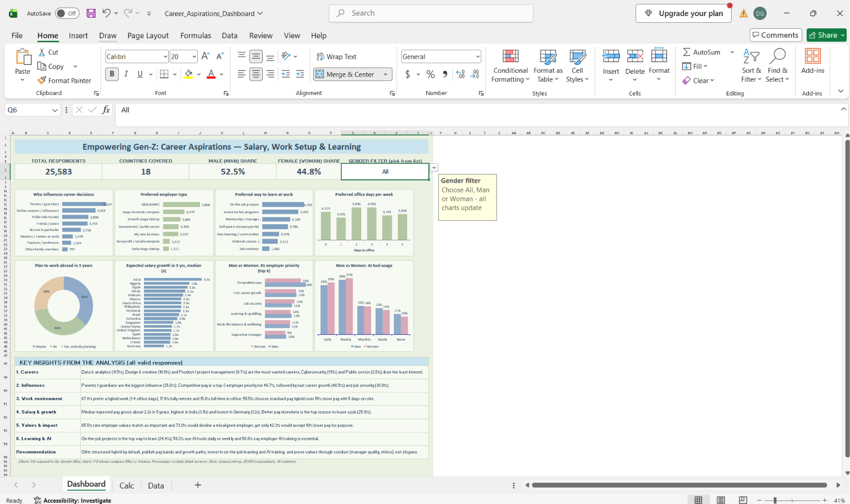The height and width of the screenshot is (504, 850).
Task: Click the Save icon in title bar
Action: [91, 13]
